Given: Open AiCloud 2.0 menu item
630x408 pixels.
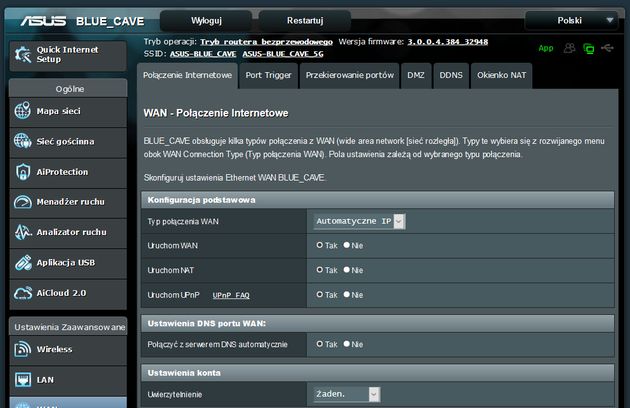Looking at the screenshot, I should (68, 293).
